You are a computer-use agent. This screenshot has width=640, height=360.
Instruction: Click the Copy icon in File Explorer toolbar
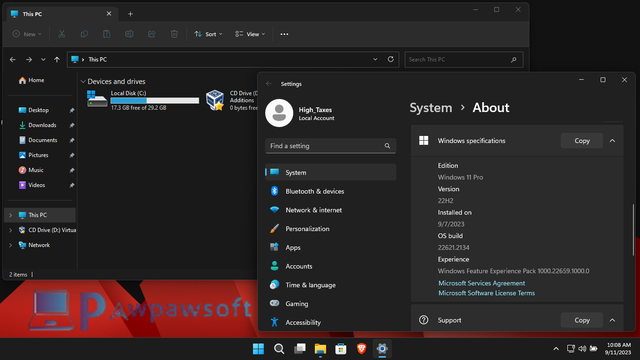pos(84,34)
